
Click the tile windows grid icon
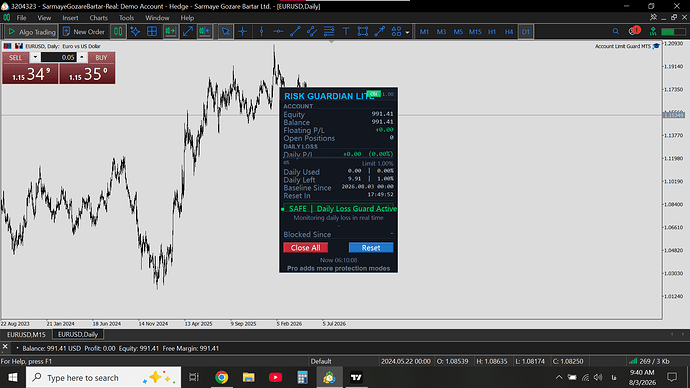point(152,32)
